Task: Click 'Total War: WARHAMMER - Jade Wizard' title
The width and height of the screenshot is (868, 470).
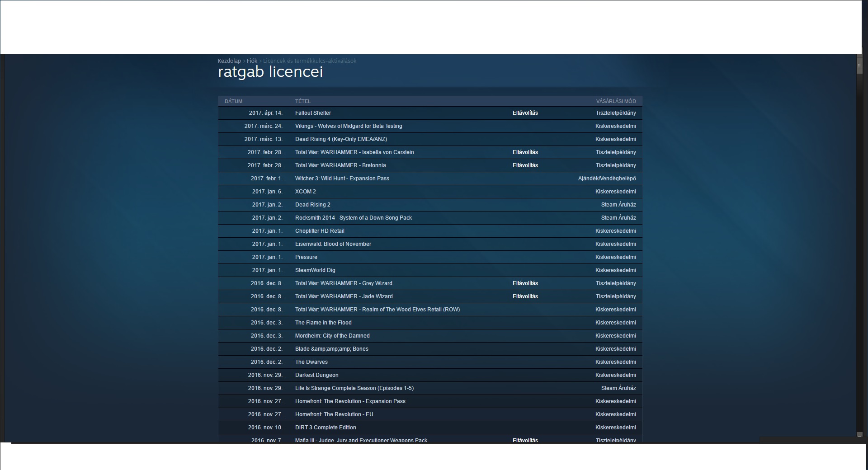Action: point(344,296)
